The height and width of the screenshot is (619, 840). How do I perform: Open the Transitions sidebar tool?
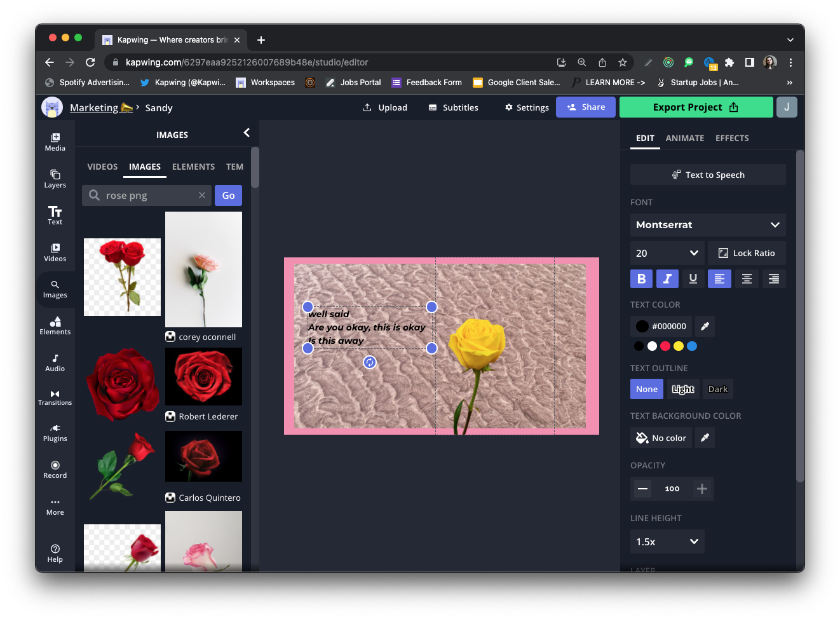(55, 397)
